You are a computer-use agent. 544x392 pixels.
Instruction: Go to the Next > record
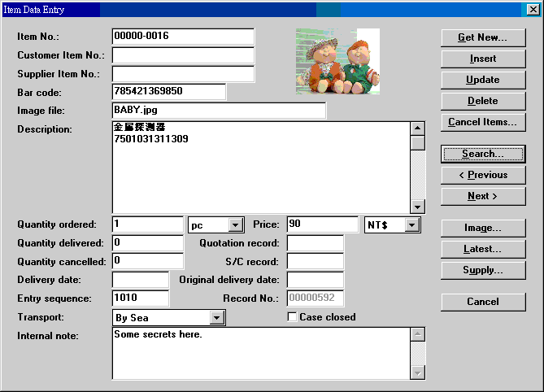point(483,196)
